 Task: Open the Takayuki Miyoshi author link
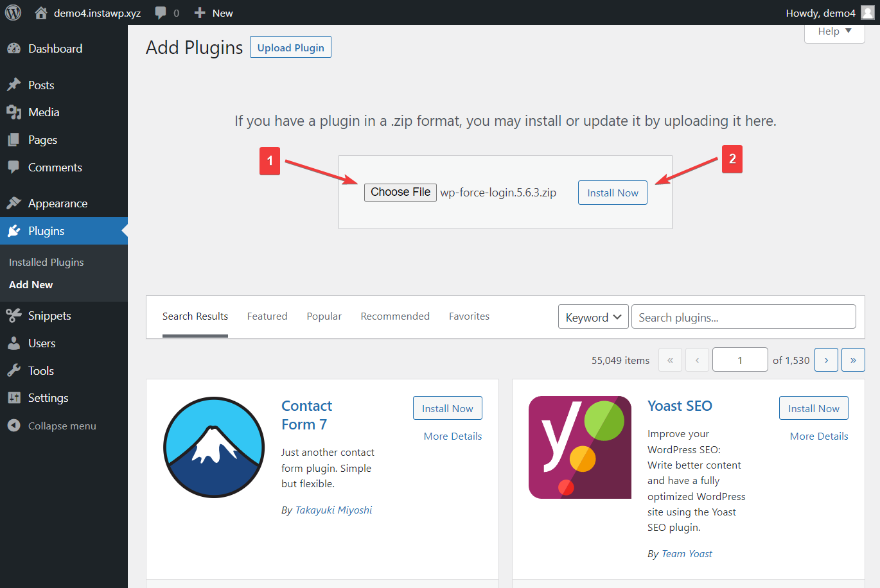[x=333, y=510]
